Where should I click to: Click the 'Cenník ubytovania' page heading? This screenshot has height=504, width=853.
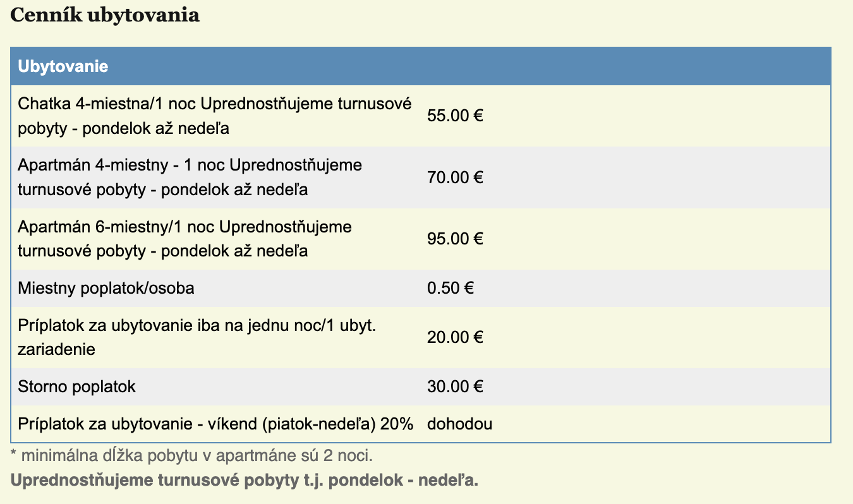click(105, 16)
